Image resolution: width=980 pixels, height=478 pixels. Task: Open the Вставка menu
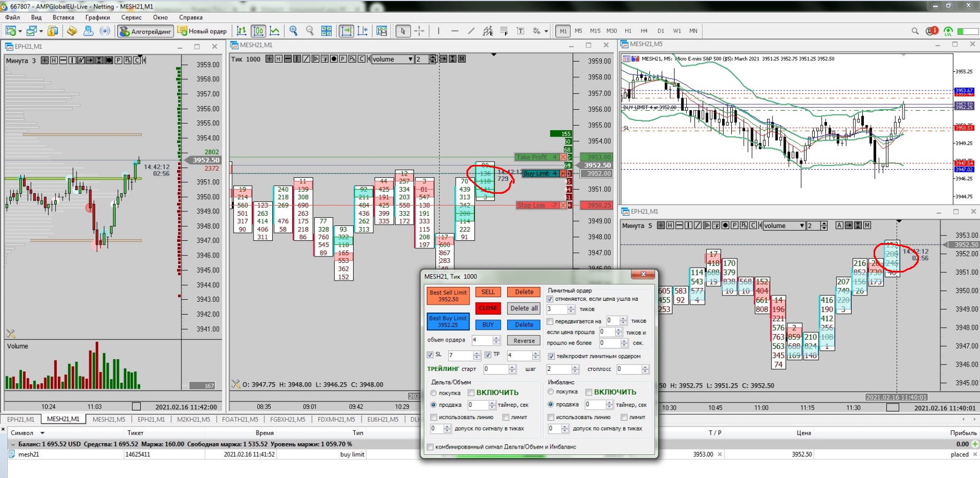tap(63, 17)
